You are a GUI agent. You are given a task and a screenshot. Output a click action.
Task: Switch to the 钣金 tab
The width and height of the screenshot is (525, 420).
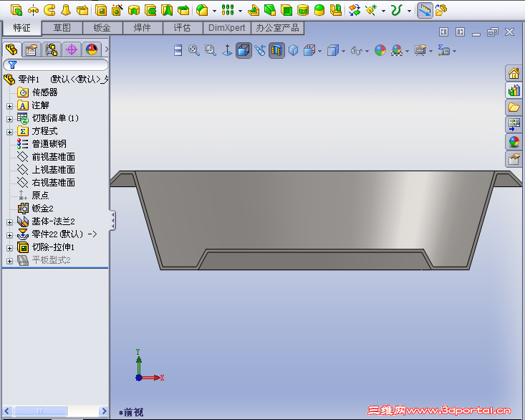pos(102,28)
